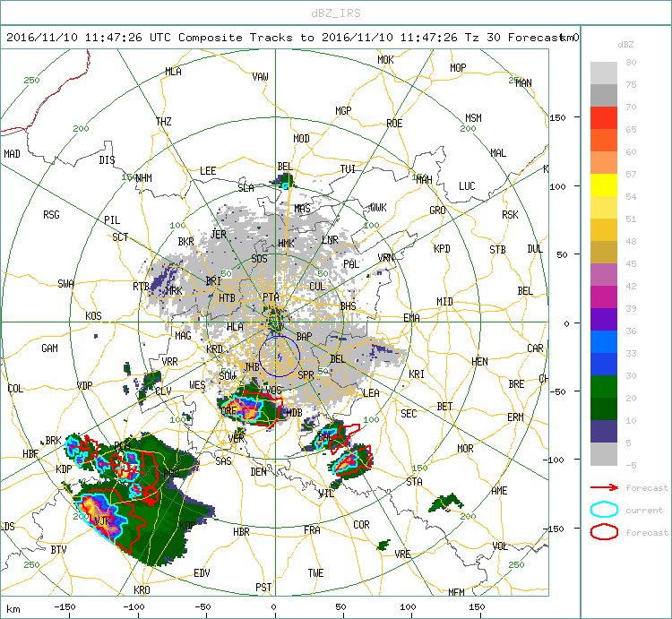Viewport: 672px width, 619px height.
Task: Select the green 20-30 dBZ swatch
Action: [x=604, y=386]
